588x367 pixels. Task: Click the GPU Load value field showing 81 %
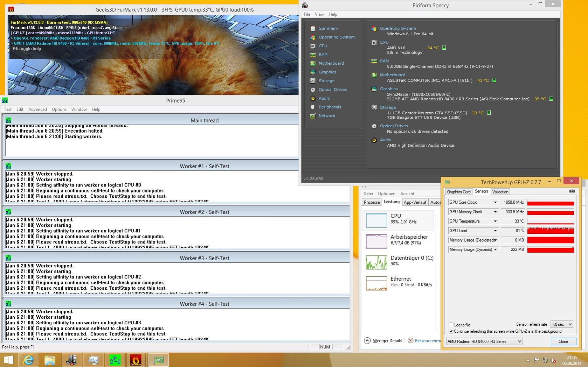tap(513, 231)
